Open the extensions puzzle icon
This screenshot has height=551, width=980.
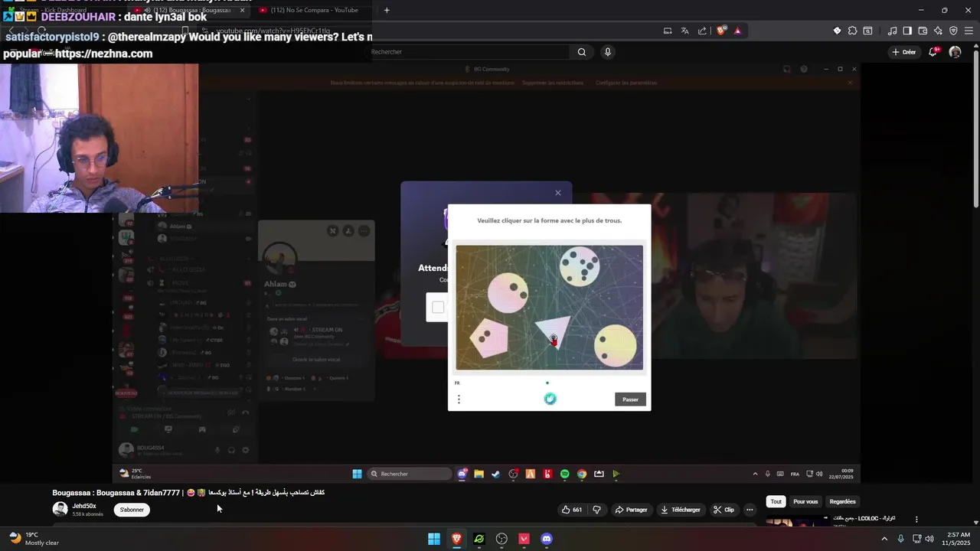(852, 31)
